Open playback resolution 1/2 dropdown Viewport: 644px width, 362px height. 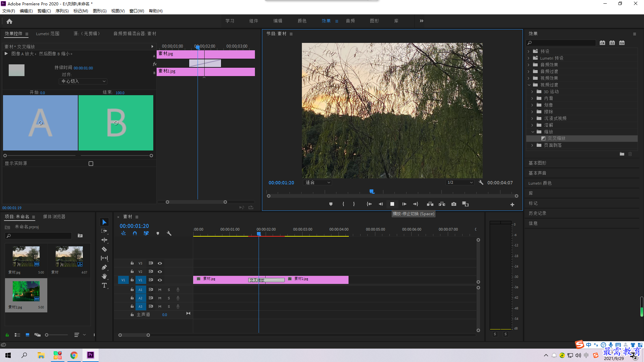tap(460, 183)
